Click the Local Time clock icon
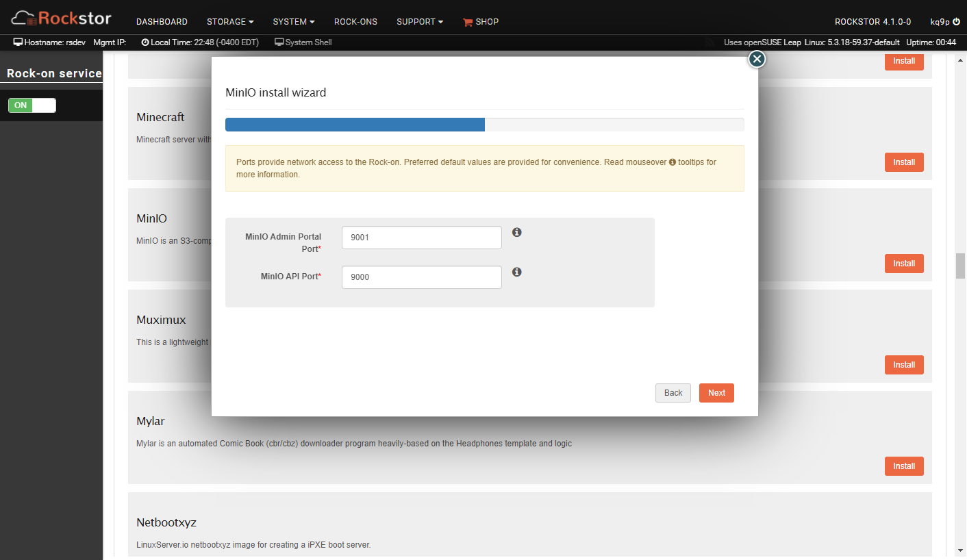Screen dimensions: 967x560 (x=145, y=42)
